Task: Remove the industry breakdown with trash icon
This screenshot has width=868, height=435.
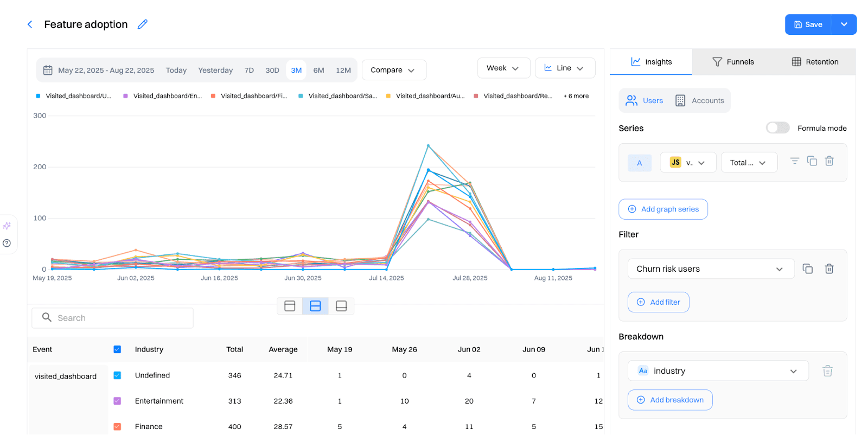Action: coord(827,371)
